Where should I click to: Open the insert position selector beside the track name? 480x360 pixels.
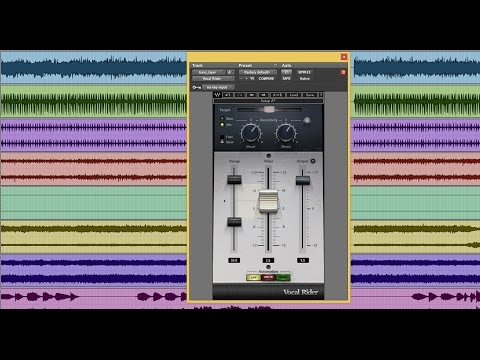(x=230, y=72)
